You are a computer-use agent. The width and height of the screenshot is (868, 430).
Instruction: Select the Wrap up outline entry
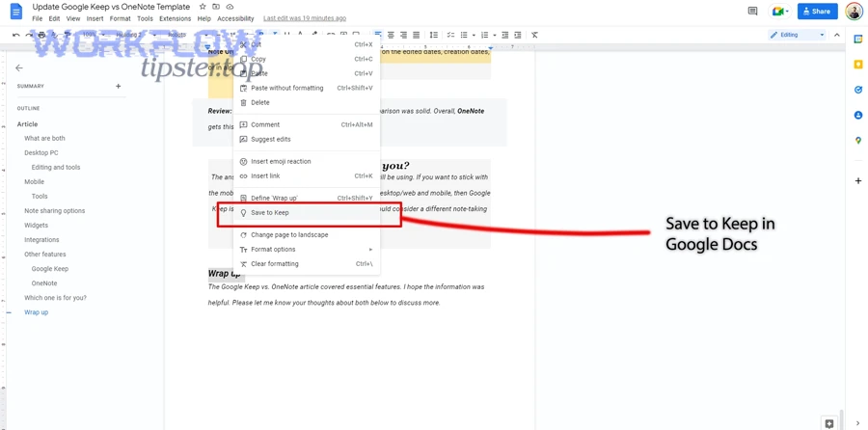36,312
